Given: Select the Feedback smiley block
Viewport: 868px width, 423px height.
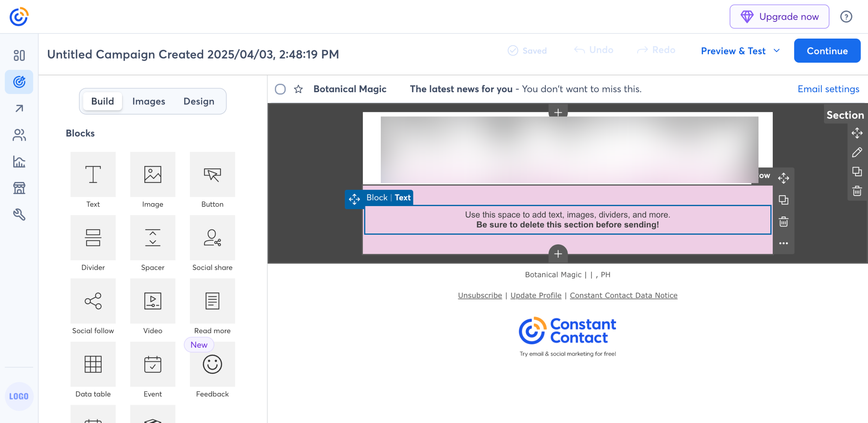Looking at the screenshot, I should 212,364.
